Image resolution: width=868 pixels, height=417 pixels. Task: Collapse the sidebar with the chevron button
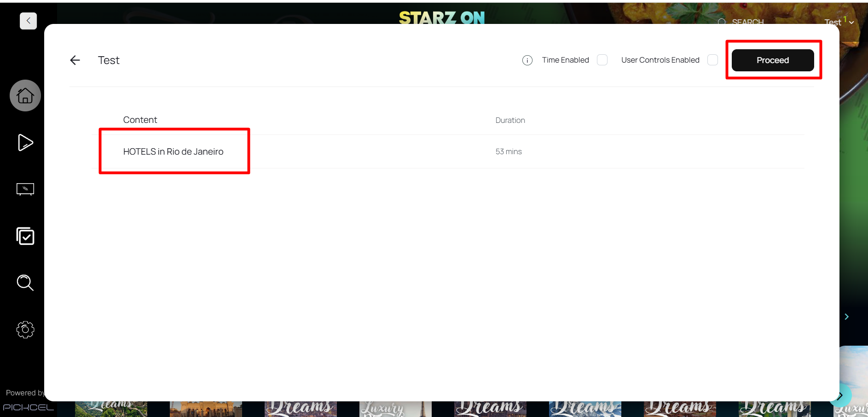coord(29,21)
